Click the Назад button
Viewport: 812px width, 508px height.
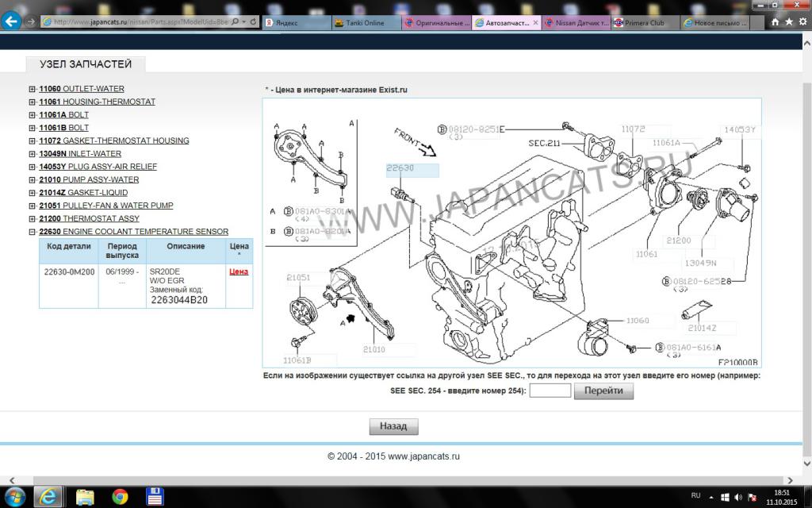393,426
